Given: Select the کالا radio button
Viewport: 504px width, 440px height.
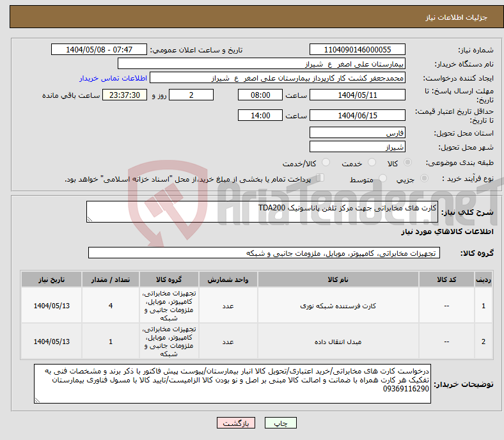Looking at the screenshot, I should (407, 162).
